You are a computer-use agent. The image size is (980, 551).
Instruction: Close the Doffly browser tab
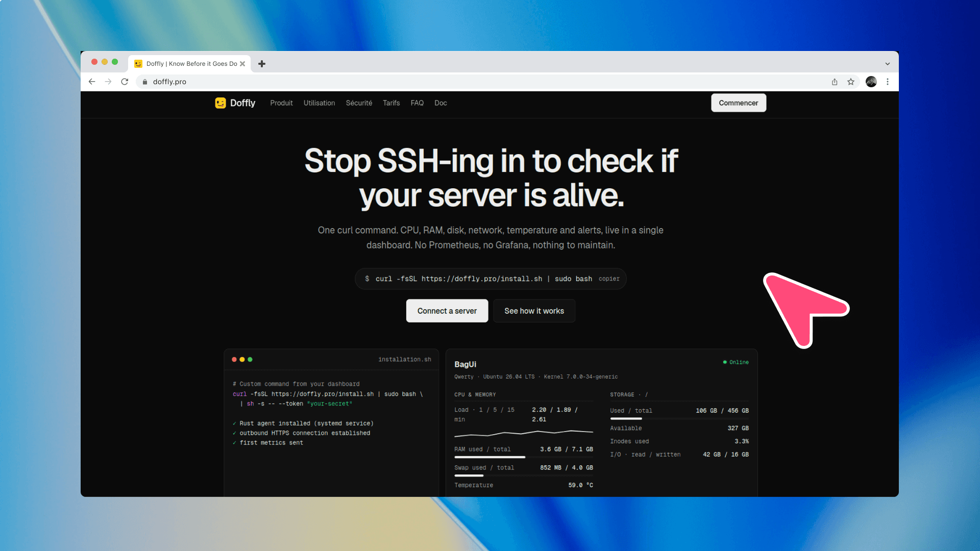pyautogui.click(x=242, y=64)
